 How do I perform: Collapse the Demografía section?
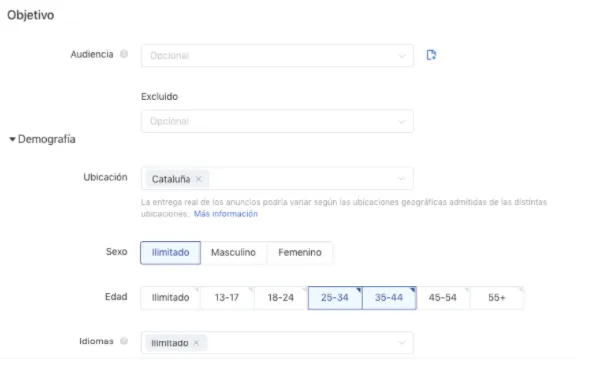point(12,140)
